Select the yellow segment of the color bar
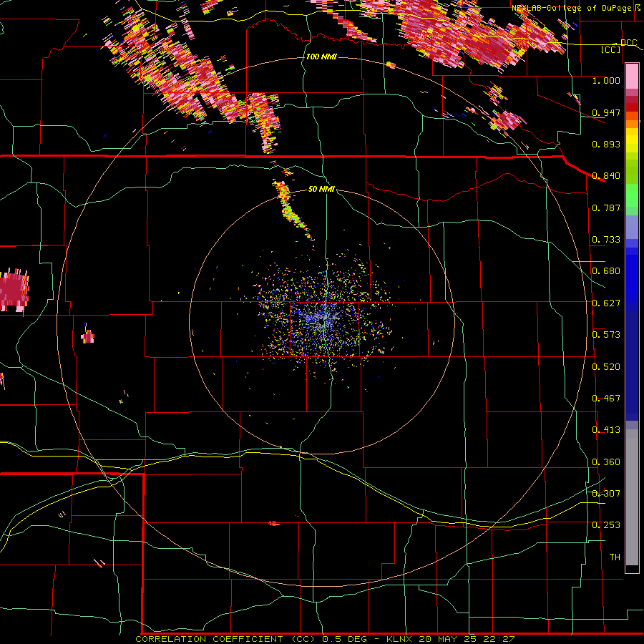This screenshot has width=644, height=644. click(x=632, y=142)
